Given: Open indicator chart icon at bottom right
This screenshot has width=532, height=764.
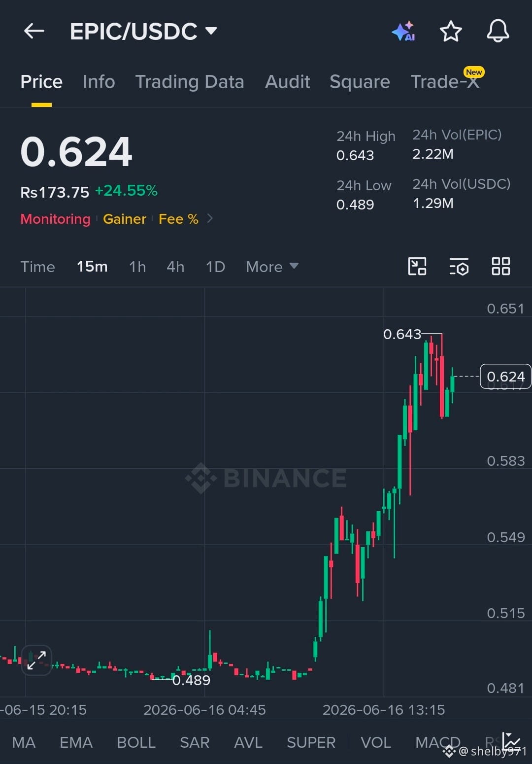Looking at the screenshot, I should pos(511,741).
